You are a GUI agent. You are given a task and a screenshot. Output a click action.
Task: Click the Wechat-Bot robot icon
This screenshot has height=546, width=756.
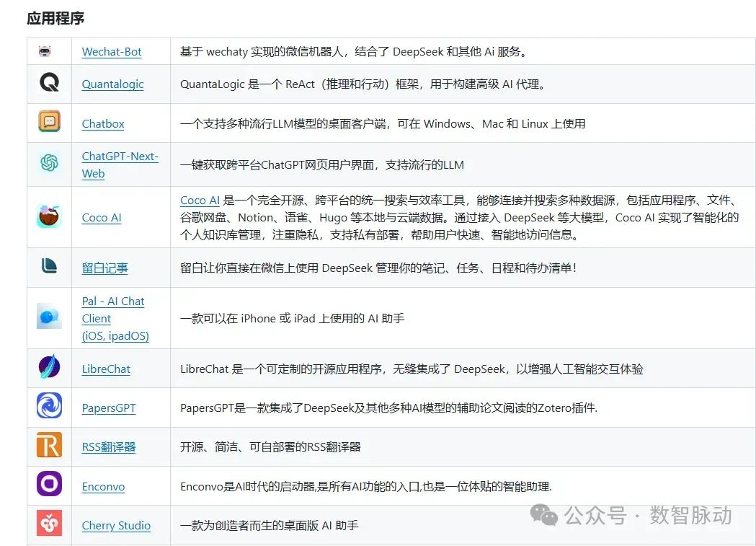tap(45, 51)
